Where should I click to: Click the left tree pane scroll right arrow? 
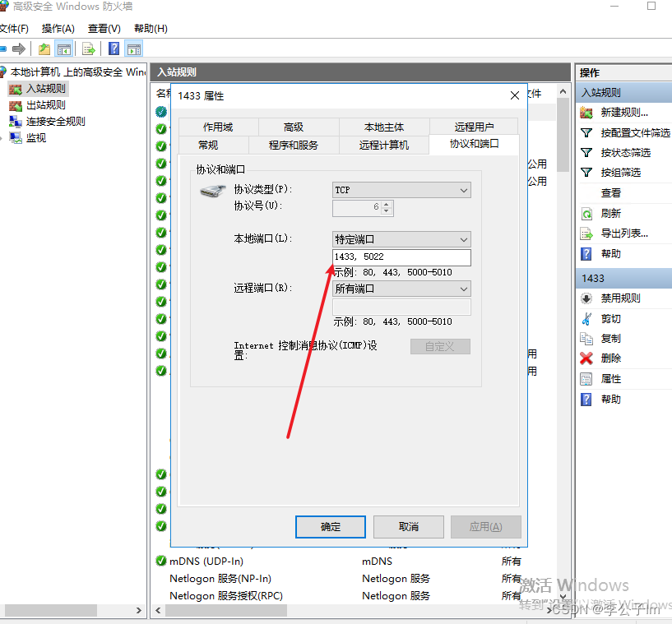pos(138,610)
